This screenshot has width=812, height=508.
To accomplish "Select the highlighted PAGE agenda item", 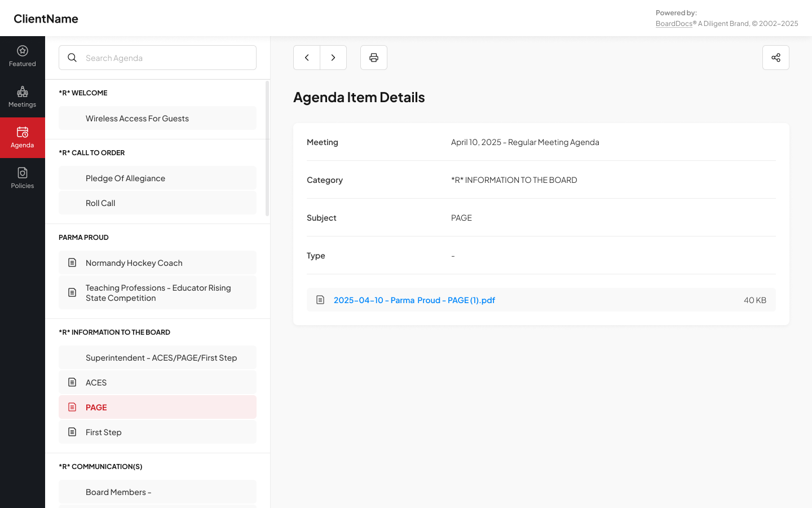I will click(x=157, y=407).
